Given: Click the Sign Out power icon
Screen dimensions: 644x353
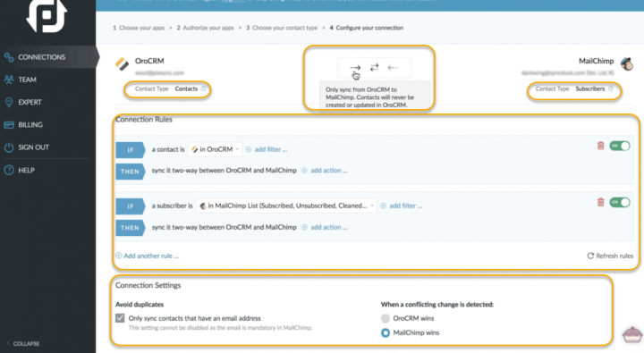Looking at the screenshot, I should [9, 147].
